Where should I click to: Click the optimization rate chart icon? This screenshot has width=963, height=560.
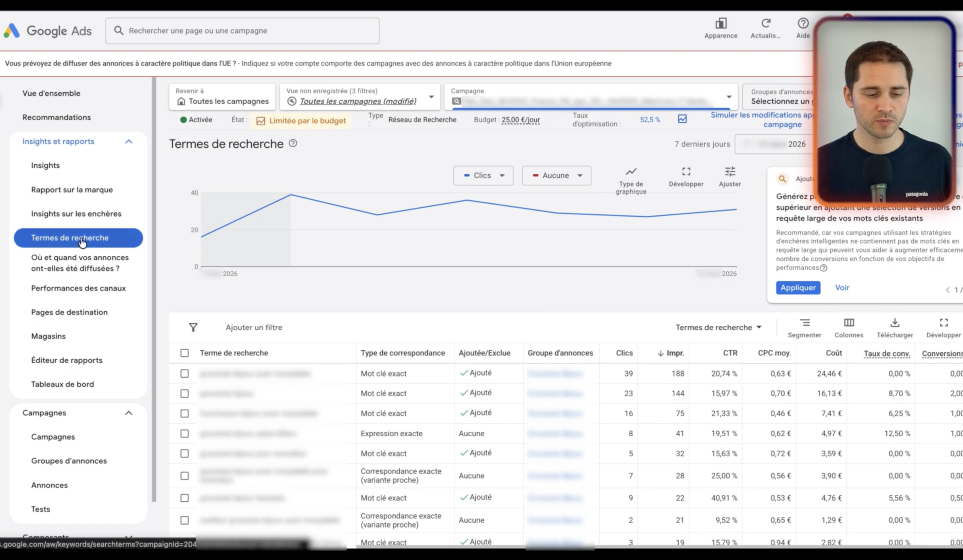pos(682,119)
